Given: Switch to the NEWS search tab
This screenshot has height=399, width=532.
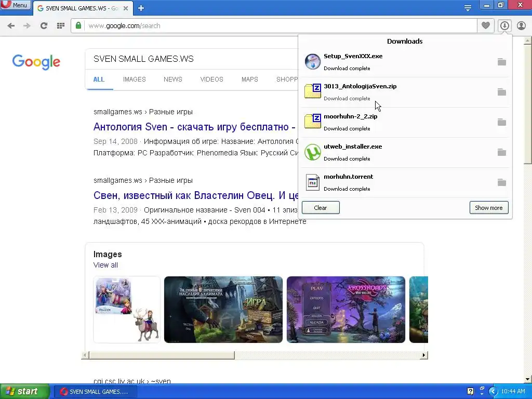Looking at the screenshot, I should point(172,79).
